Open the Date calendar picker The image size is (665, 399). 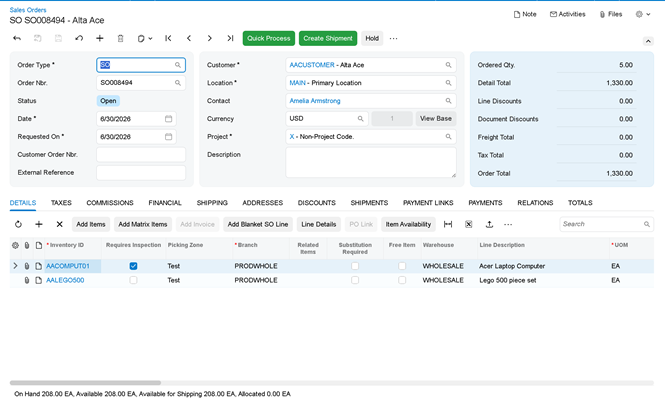168,119
